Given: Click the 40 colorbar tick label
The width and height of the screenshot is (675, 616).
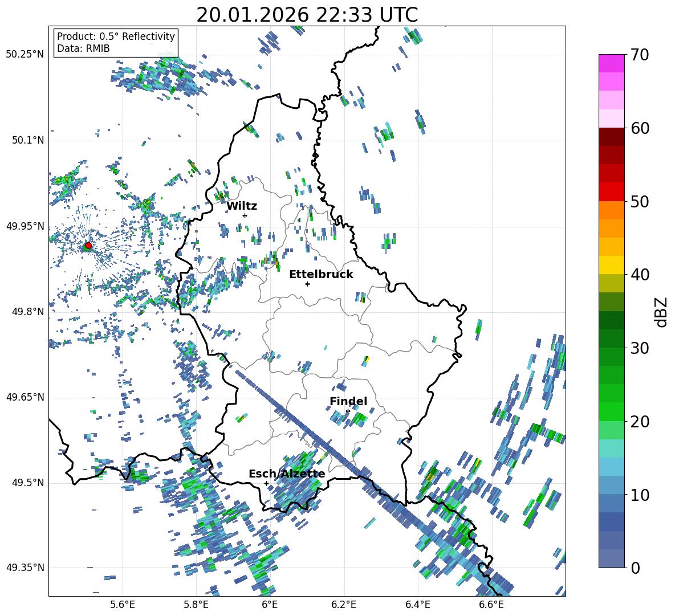Looking at the screenshot, I should (640, 275).
